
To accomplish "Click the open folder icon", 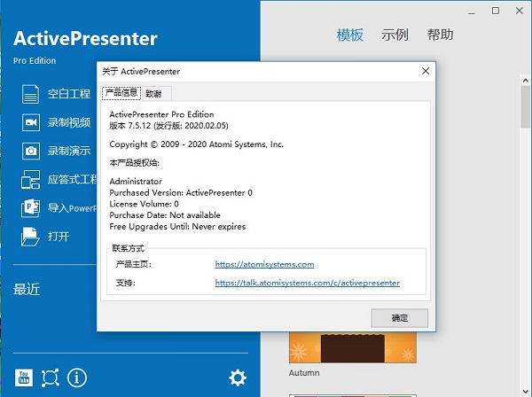I will tap(30, 237).
